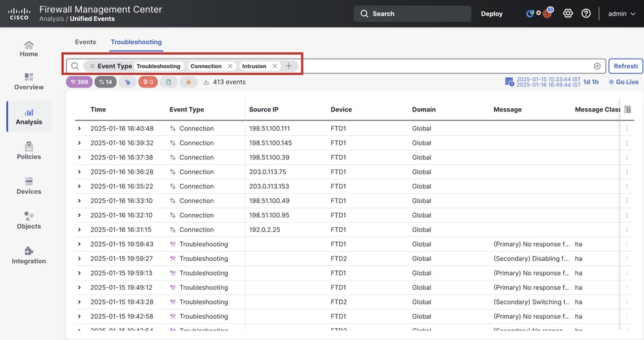Add another filter value with plus icon
The width and height of the screenshot is (644, 340).
[289, 66]
